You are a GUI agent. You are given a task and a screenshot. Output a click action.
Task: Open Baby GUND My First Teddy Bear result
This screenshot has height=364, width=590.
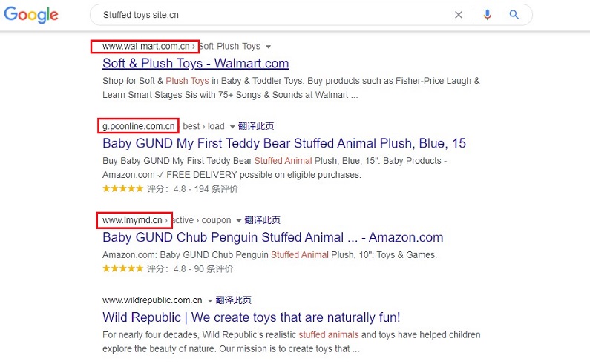coord(284,143)
